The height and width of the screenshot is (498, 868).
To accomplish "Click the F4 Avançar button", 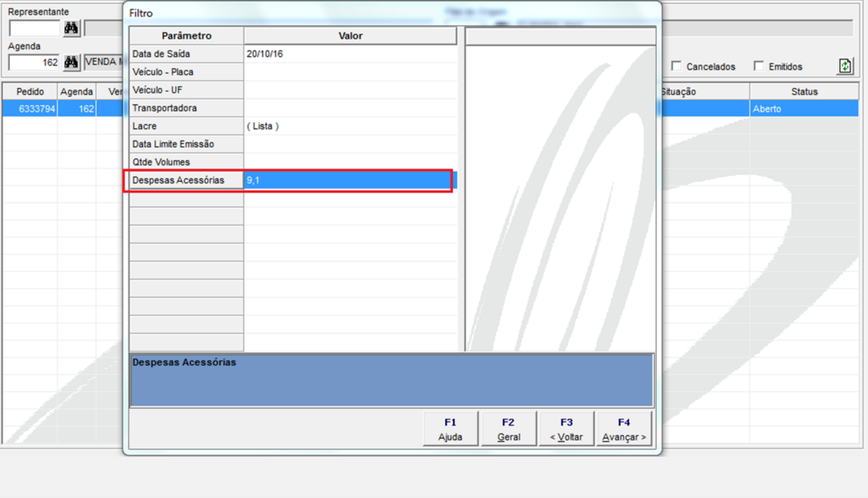I will click(x=624, y=429).
